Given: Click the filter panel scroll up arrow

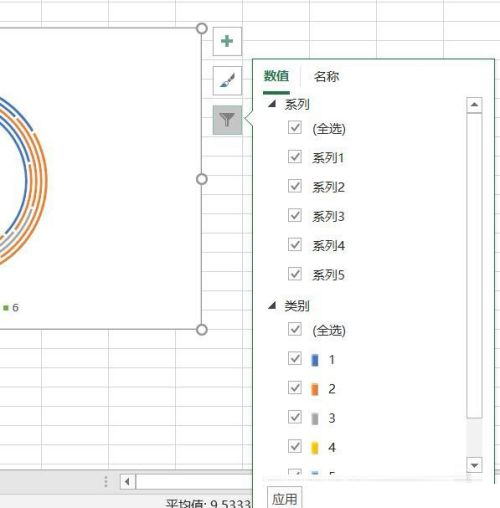Looking at the screenshot, I should [474, 105].
